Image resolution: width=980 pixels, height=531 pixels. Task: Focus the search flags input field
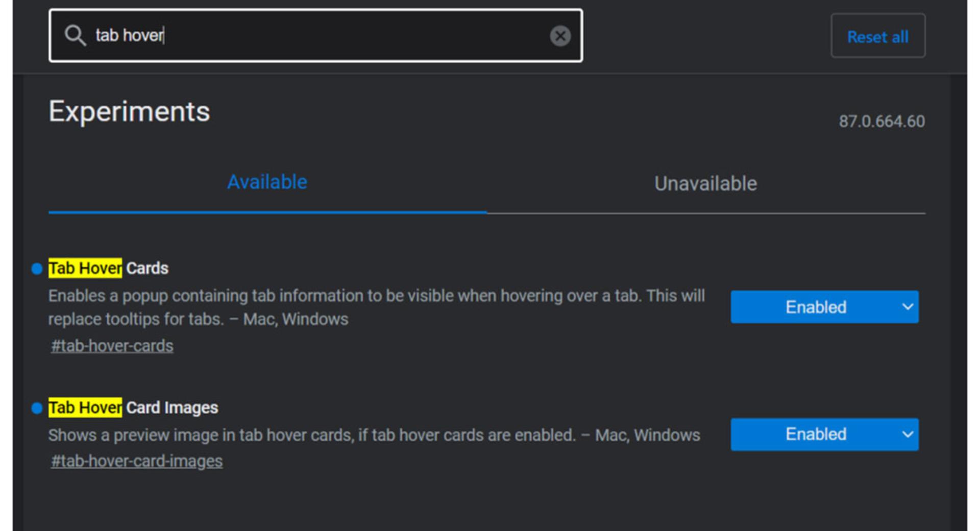coord(315,36)
